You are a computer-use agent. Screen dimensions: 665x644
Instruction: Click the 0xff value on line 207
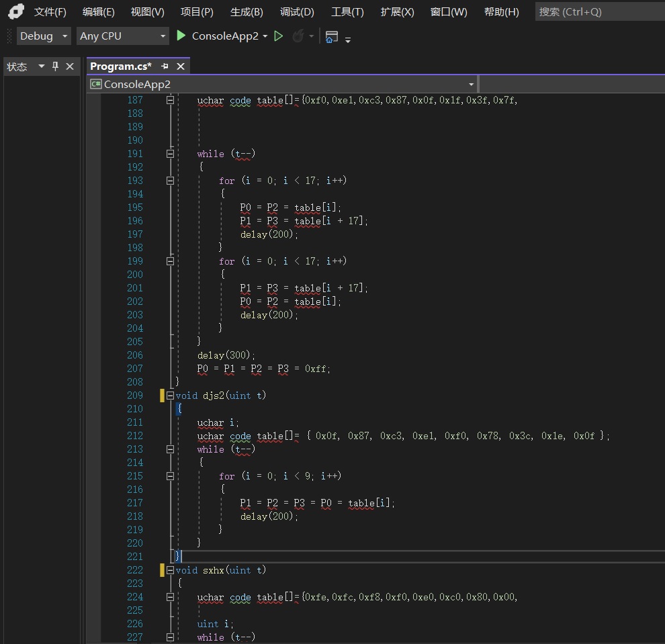(x=316, y=369)
